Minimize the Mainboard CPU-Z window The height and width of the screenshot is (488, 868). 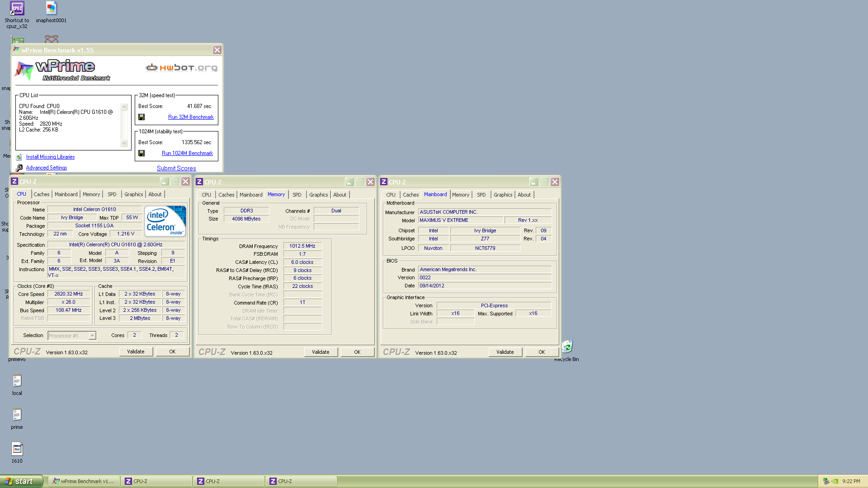(534, 182)
